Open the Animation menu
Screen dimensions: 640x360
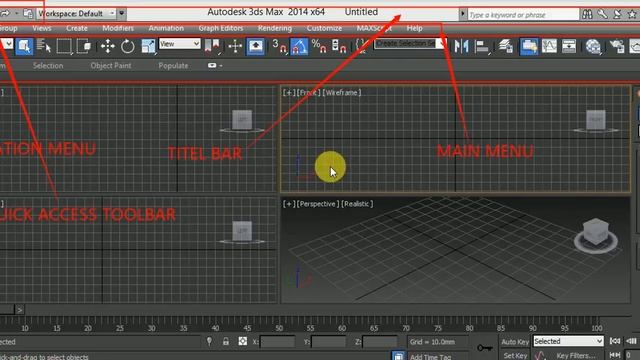pos(166,28)
